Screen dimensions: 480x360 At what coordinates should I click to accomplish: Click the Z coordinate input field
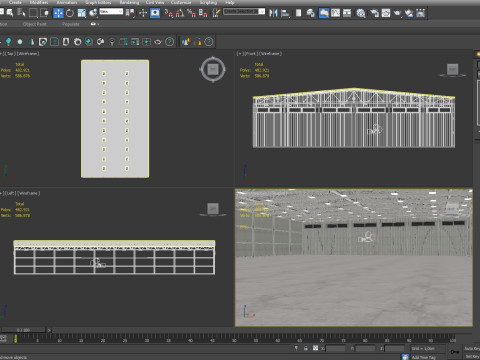pyautogui.click(x=395, y=348)
